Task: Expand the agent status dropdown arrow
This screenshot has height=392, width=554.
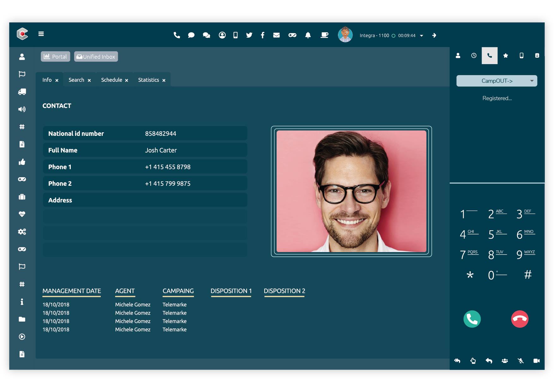Action: pos(421,36)
